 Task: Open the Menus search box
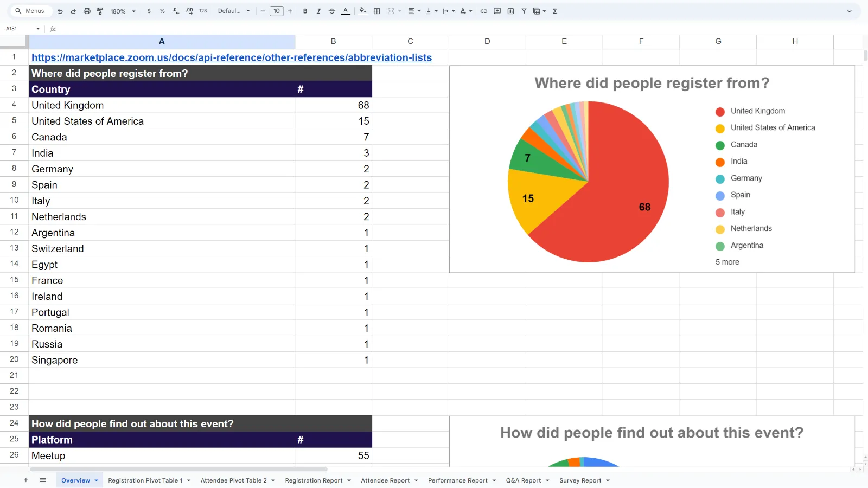[x=31, y=11]
